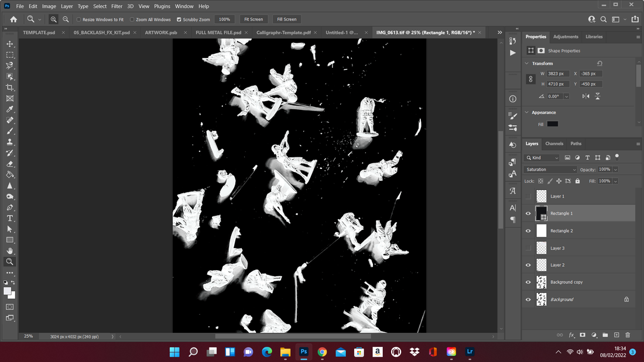Delete the selected layer with trash icon

628,335
